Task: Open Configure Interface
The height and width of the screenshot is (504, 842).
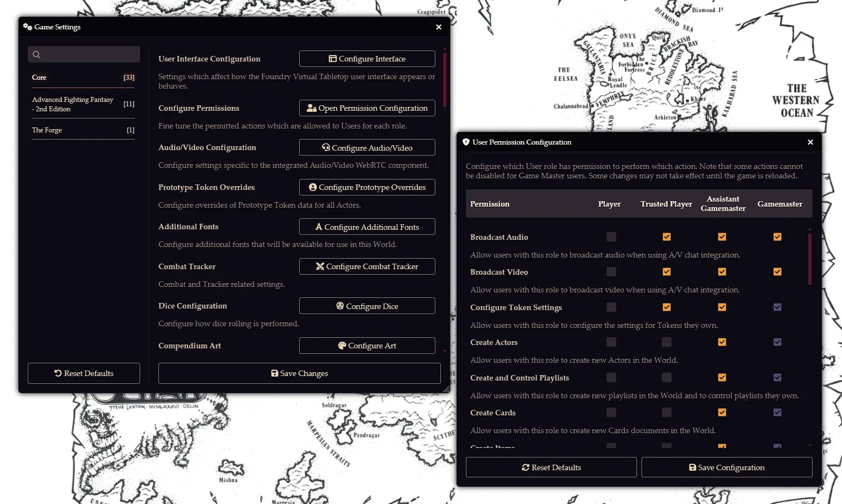Action: (x=367, y=59)
